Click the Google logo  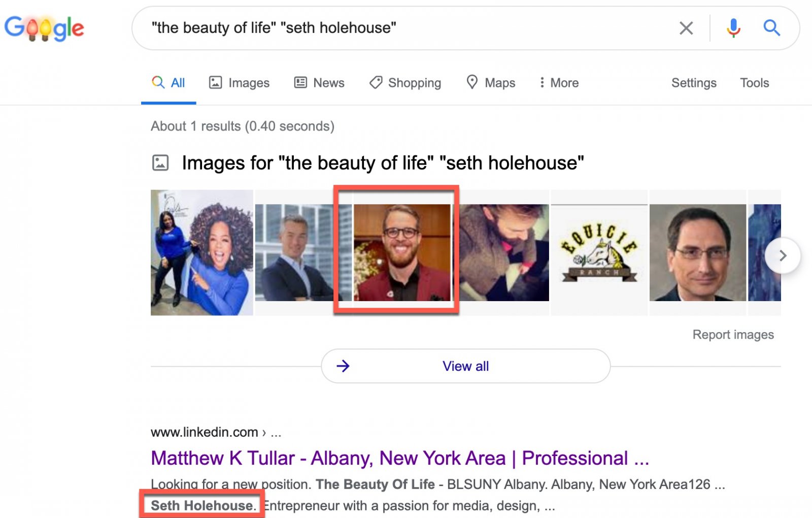tap(44, 28)
